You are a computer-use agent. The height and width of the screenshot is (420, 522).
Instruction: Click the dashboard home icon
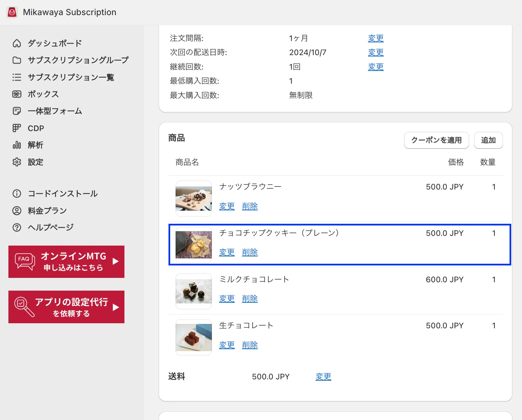17,43
